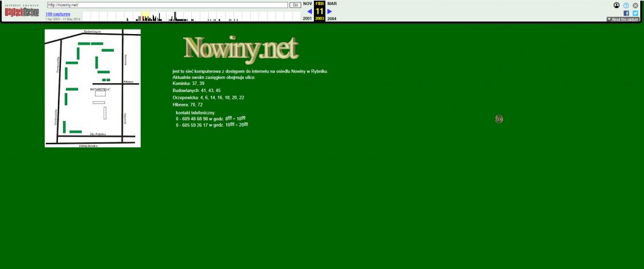Click the 'kontakt telefoniczny:' heading
644x269 pixels.
coord(196,113)
